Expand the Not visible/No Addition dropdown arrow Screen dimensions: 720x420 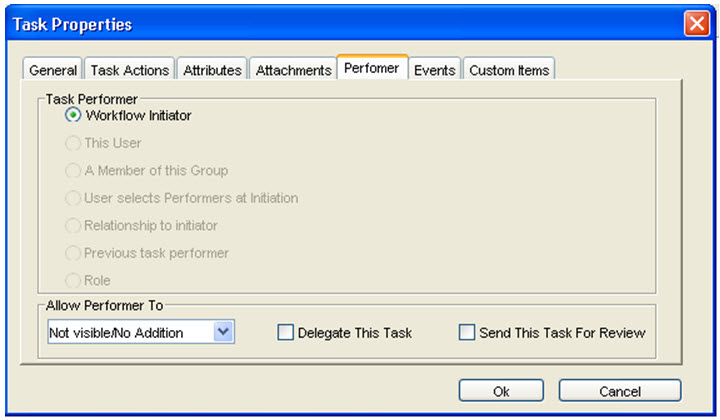(223, 331)
